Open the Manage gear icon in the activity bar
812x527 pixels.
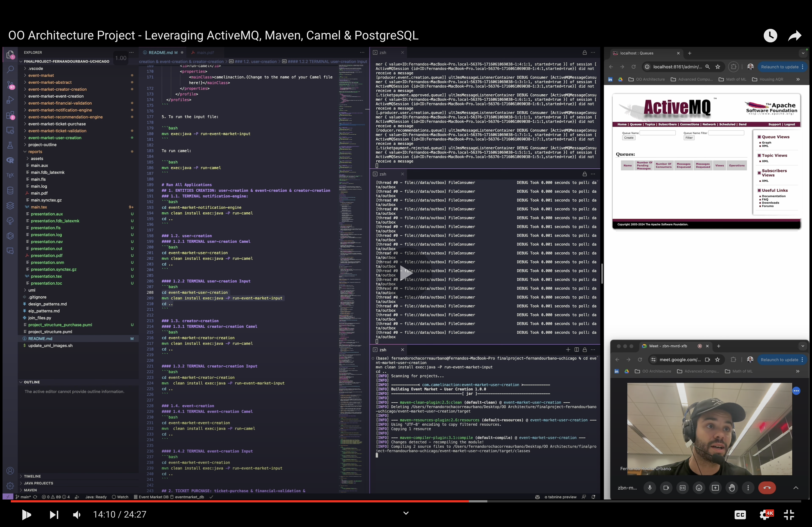10,486
